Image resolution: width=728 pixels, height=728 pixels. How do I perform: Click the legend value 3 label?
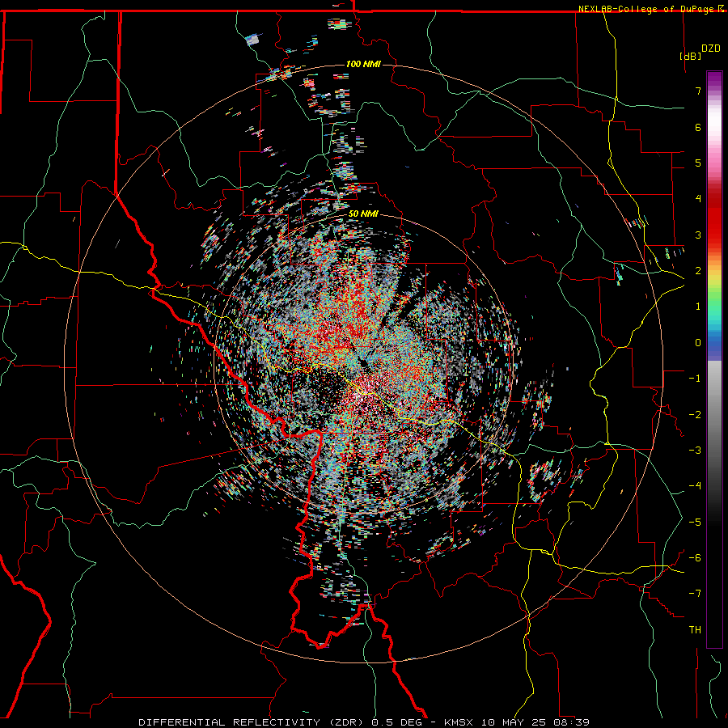(697, 235)
